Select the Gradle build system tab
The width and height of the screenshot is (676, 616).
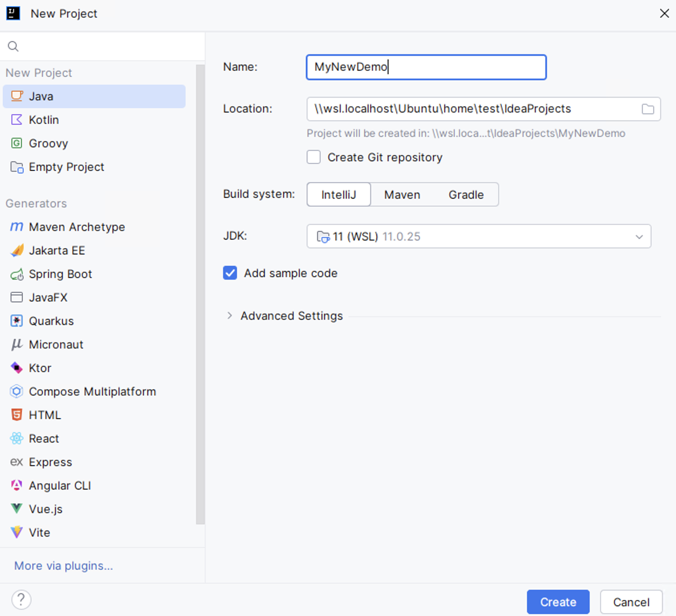point(465,194)
